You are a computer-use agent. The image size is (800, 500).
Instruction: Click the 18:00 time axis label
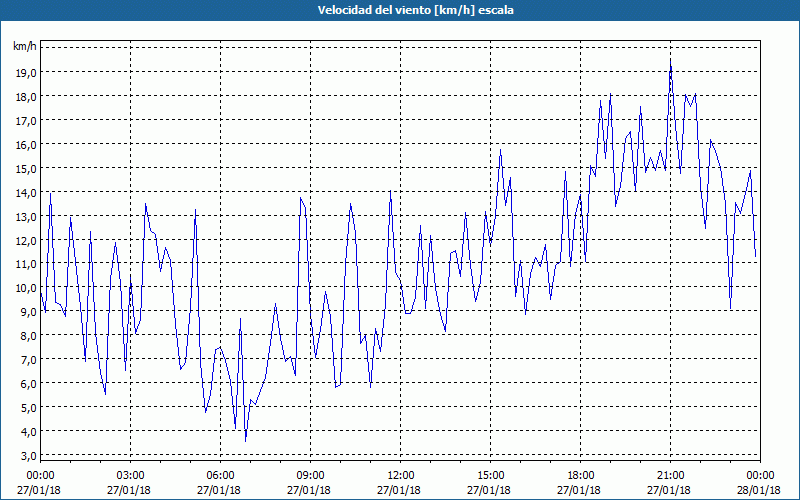point(581,475)
